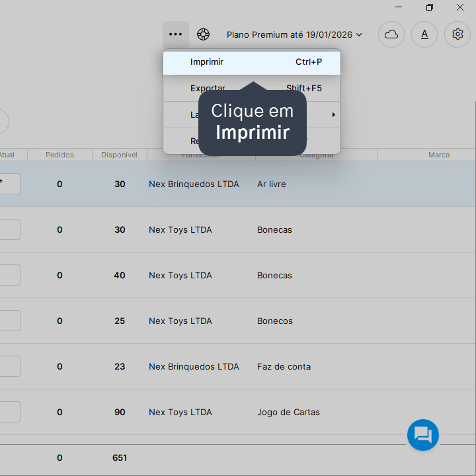
Task: Expand the submenu arrow in the menu
Action: [334, 115]
